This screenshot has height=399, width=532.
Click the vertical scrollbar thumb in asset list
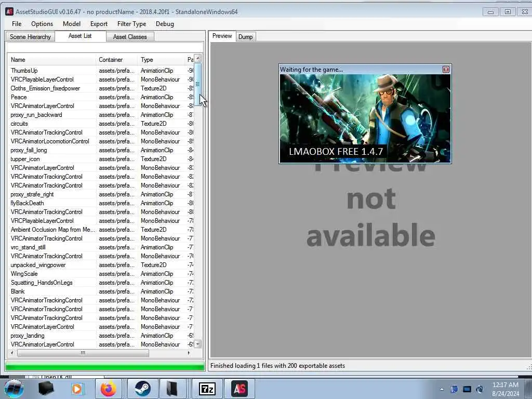coord(198,84)
